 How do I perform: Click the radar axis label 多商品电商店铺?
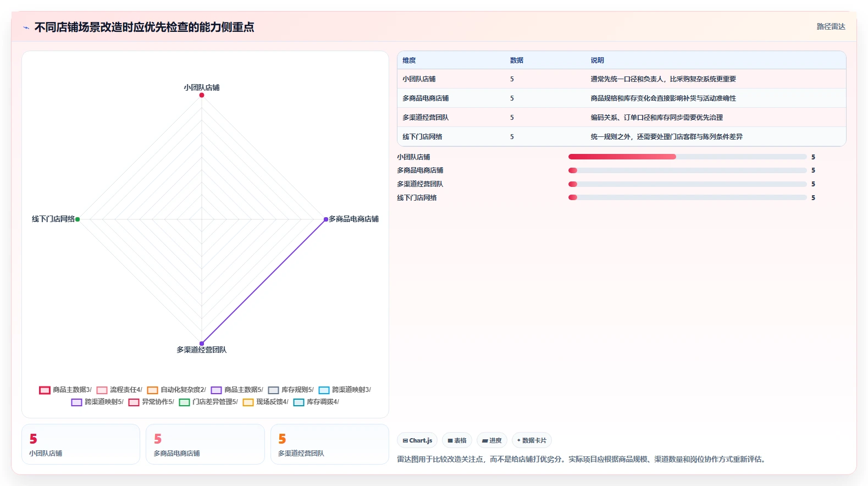coord(353,219)
